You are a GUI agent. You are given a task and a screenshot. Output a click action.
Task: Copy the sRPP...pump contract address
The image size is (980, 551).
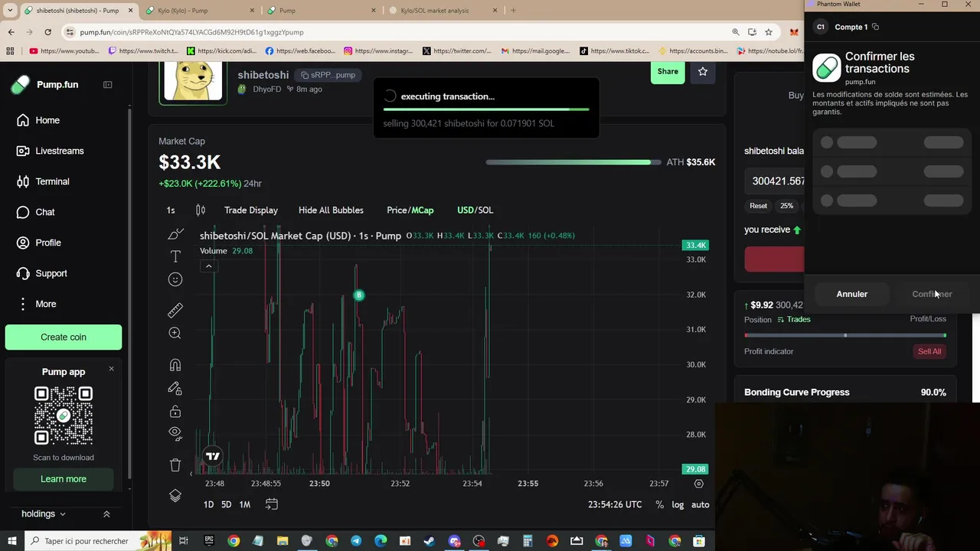pyautogui.click(x=328, y=75)
